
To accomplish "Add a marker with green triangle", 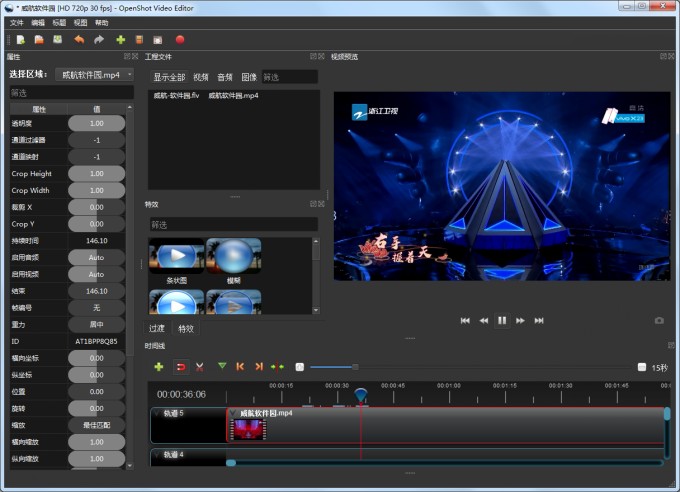I will [x=222, y=367].
